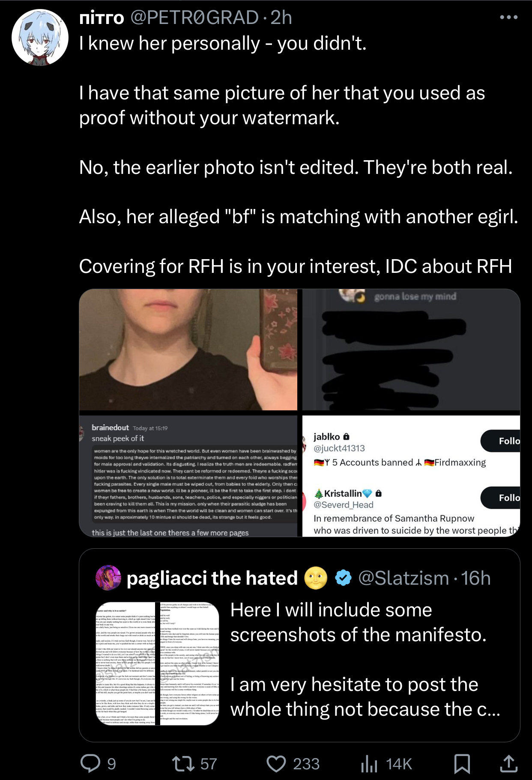Open the quoted post by pagliacci the hated
This screenshot has height=780, width=532.
299,645
